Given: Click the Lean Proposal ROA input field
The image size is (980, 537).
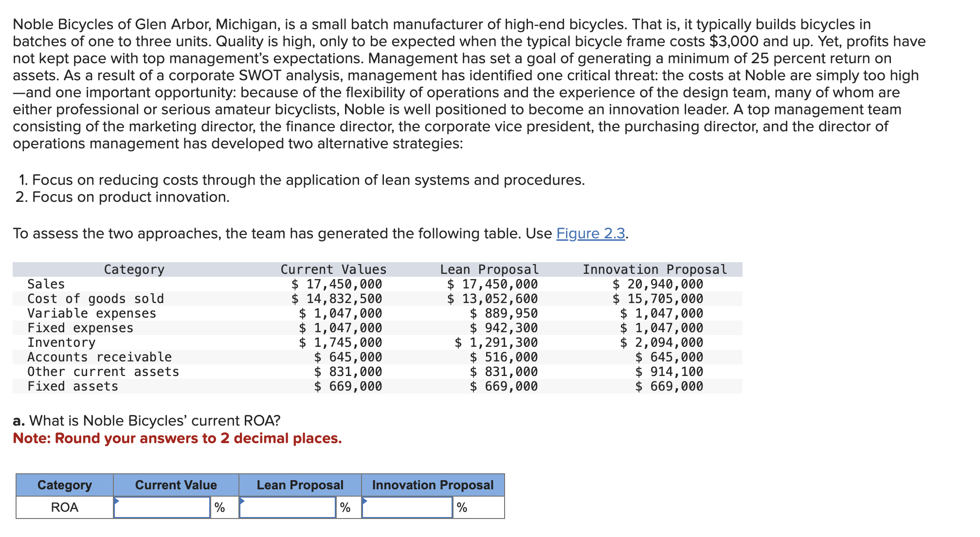Looking at the screenshot, I should (x=288, y=508).
